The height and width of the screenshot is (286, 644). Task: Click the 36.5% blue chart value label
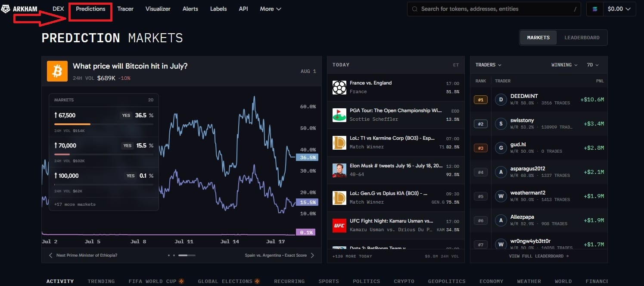pyautogui.click(x=307, y=157)
